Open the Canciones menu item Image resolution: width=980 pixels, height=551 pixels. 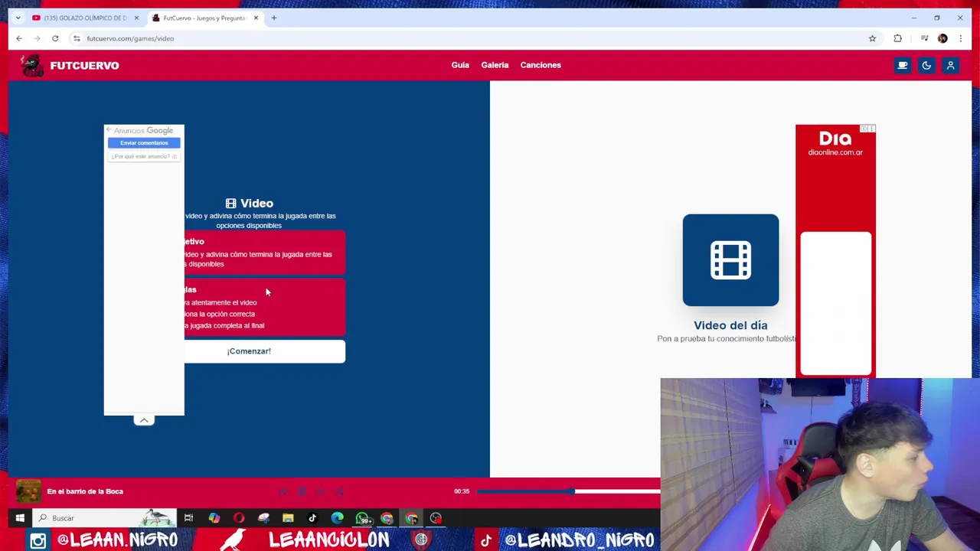(541, 65)
